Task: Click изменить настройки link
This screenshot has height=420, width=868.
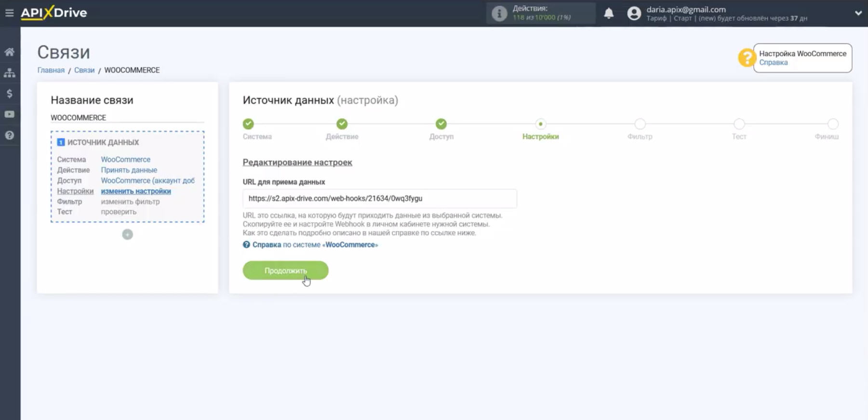Action: pyautogui.click(x=135, y=191)
